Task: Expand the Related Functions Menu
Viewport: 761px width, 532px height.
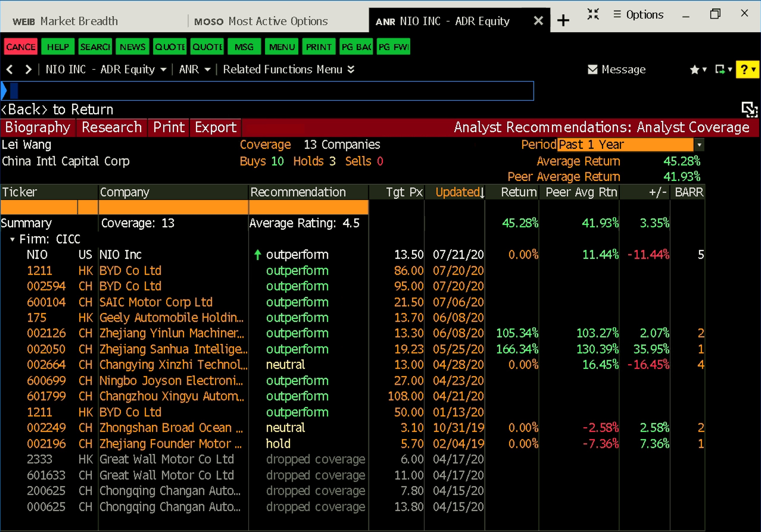Action: (x=289, y=70)
